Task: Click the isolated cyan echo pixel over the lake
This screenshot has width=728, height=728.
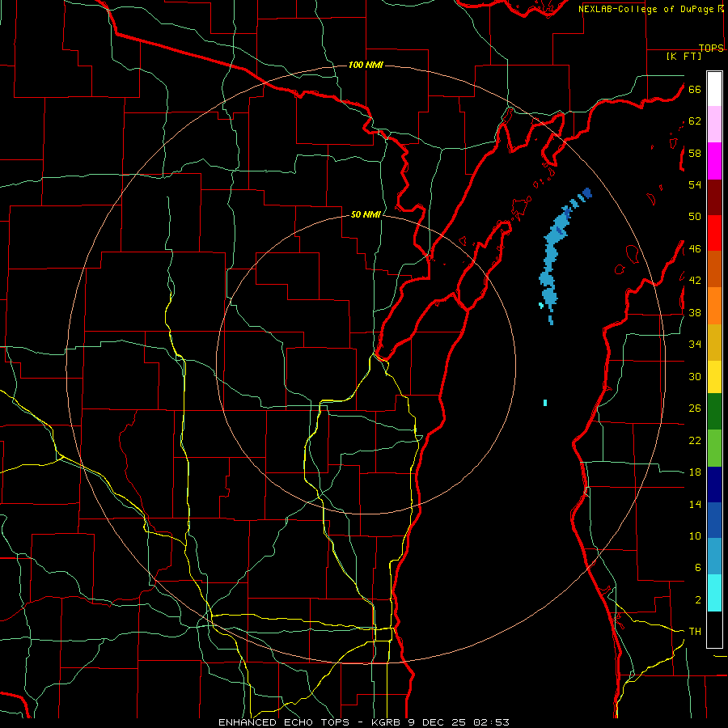Action: pos(545,403)
